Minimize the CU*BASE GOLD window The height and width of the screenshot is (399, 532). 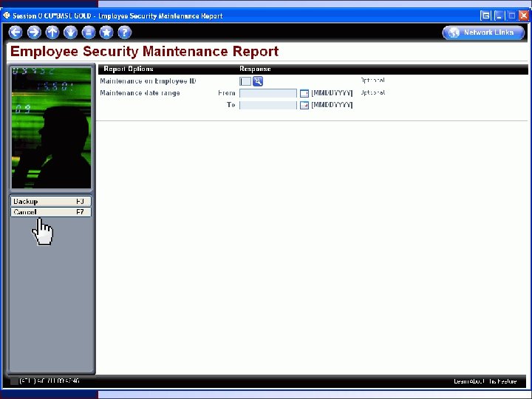pyautogui.click(x=499, y=16)
